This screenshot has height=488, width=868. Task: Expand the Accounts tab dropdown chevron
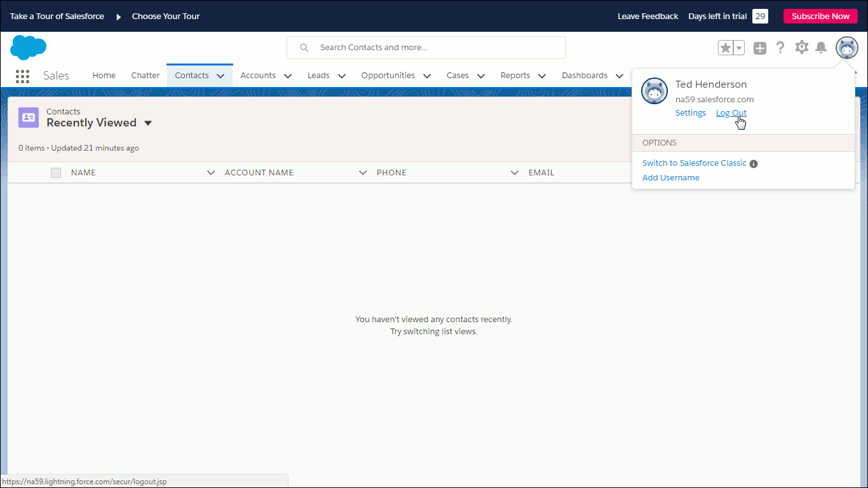click(x=288, y=76)
